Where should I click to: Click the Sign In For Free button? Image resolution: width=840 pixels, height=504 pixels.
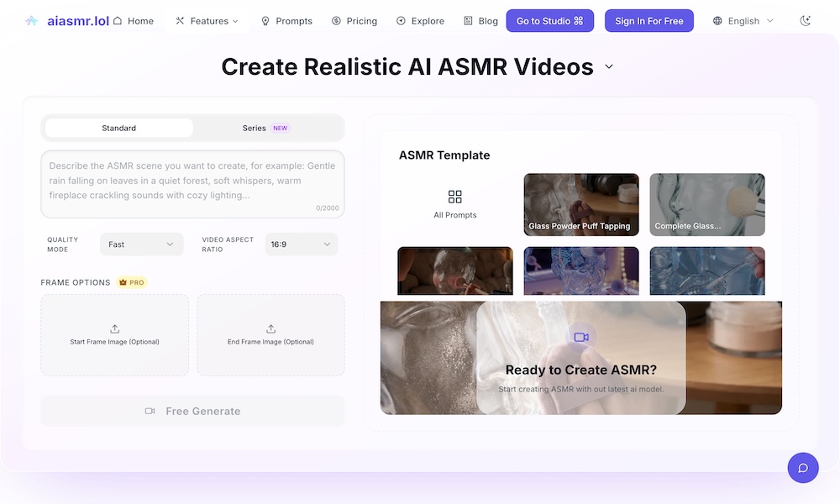tap(648, 20)
